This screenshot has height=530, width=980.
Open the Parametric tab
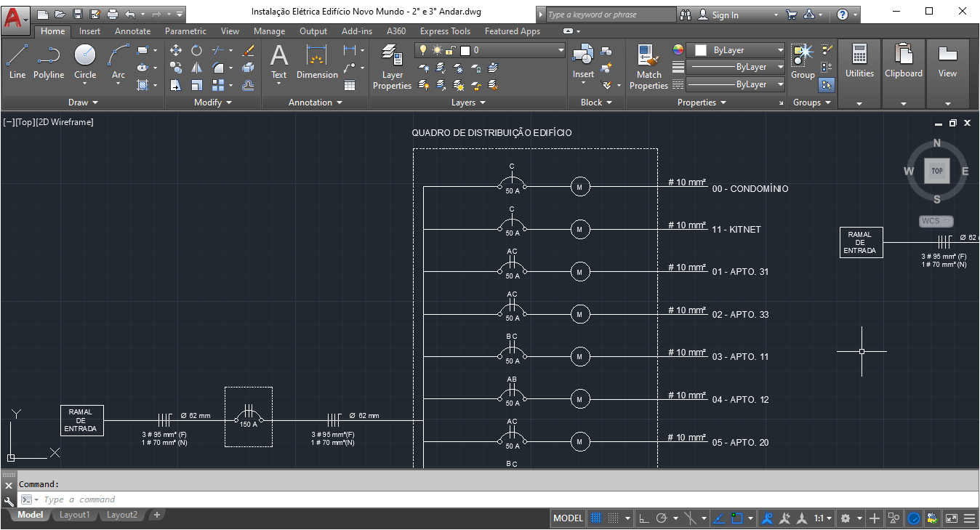[185, 31]
